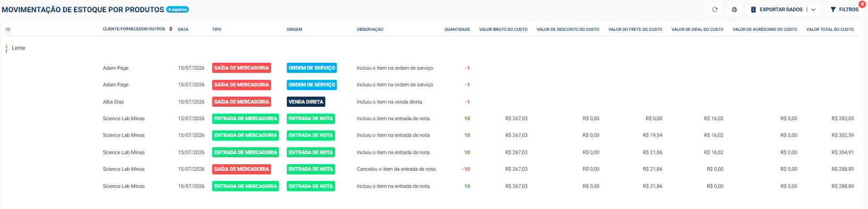Open the Filtros panel
The width and height of the screenshot is (868, 209).
pyautogui.click(x=844, y=10)
